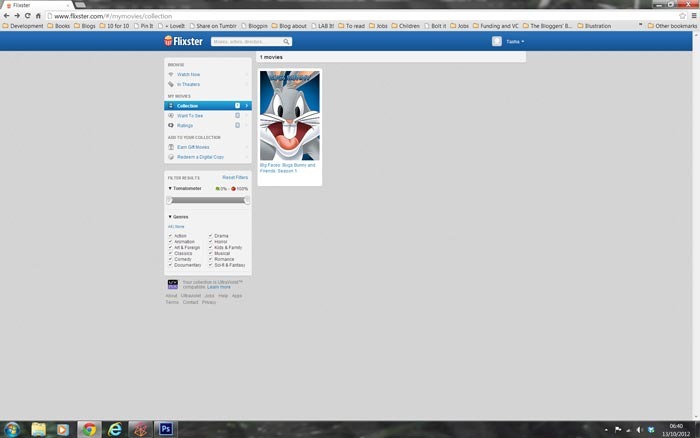700x438 pixels.
Task: Open Photoshop from the taskbar
Action: coord(166,429)
